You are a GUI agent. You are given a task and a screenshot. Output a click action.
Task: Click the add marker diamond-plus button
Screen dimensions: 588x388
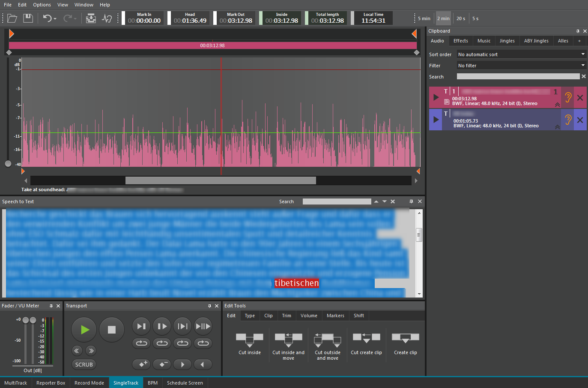141,364
